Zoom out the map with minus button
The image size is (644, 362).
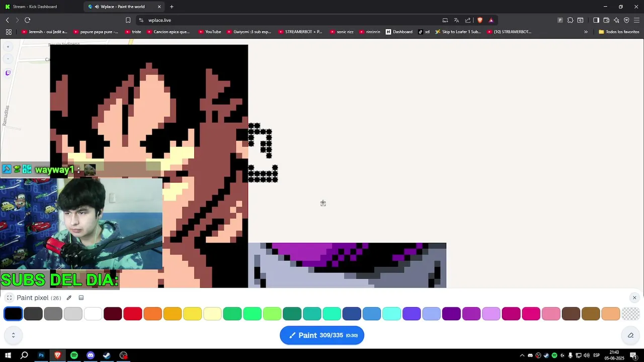pyautogui.click(x=8, y=59)
